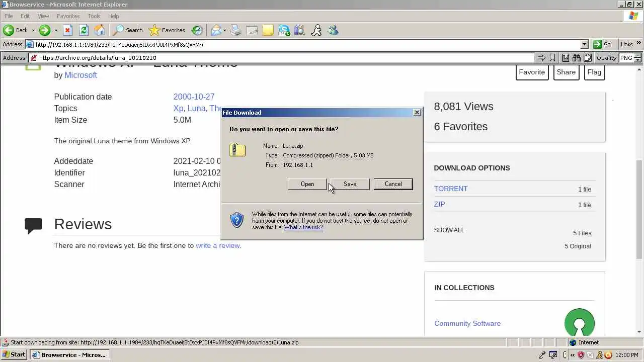Open publication date 2000-10-27 link

tap(194, 97)
